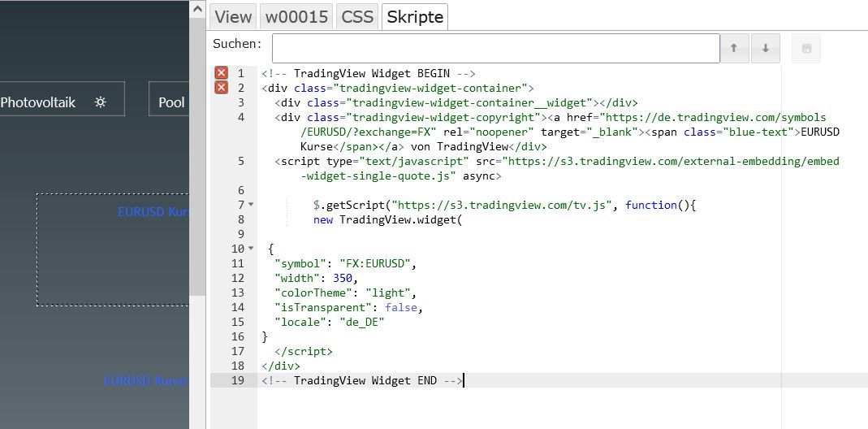Image resolution: width=868 pixels, height=429 pixels.
Task: Switch to the View tab
Action: pyautogui.click(x=233, y=17)
